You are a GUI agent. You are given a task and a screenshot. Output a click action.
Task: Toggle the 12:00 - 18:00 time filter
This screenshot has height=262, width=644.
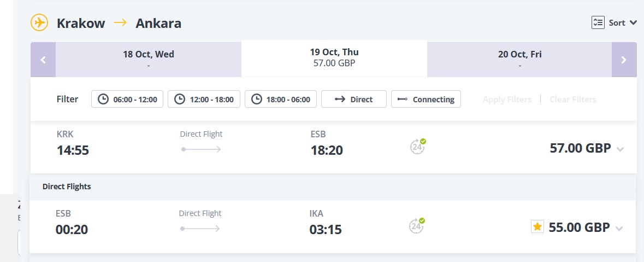click(x=204, y=99)
